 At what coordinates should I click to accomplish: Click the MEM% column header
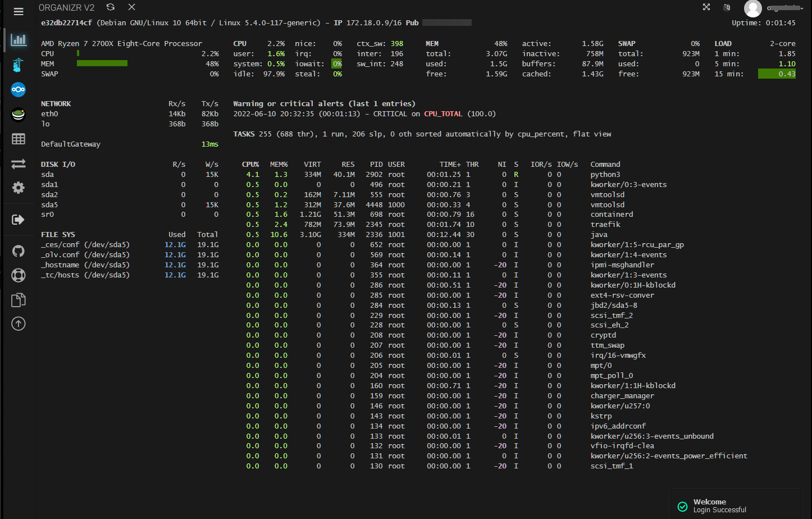coord(279,165)
